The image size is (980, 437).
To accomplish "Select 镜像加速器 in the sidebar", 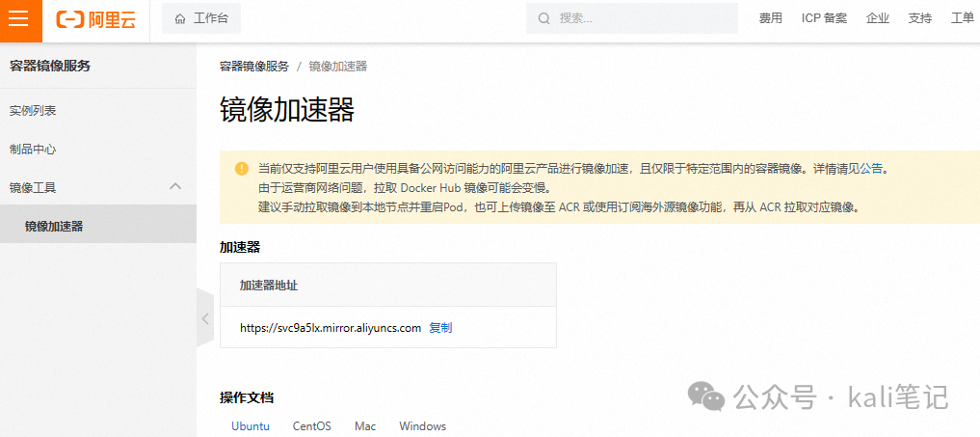I will 98,226.
